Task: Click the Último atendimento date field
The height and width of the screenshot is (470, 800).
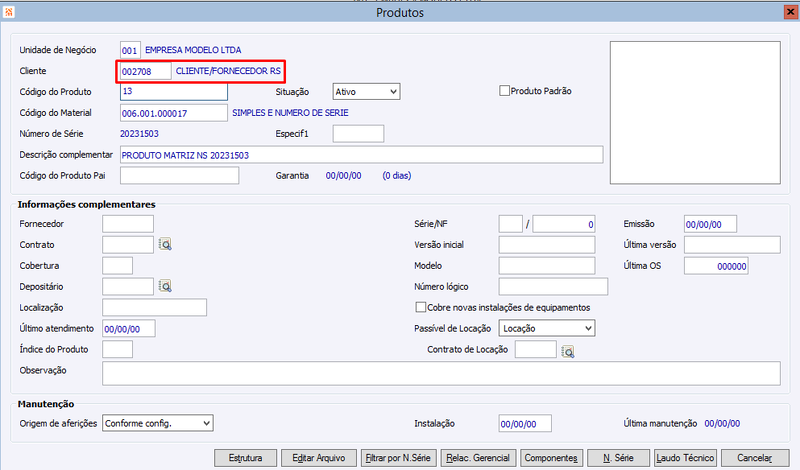Action: (129, 329)
